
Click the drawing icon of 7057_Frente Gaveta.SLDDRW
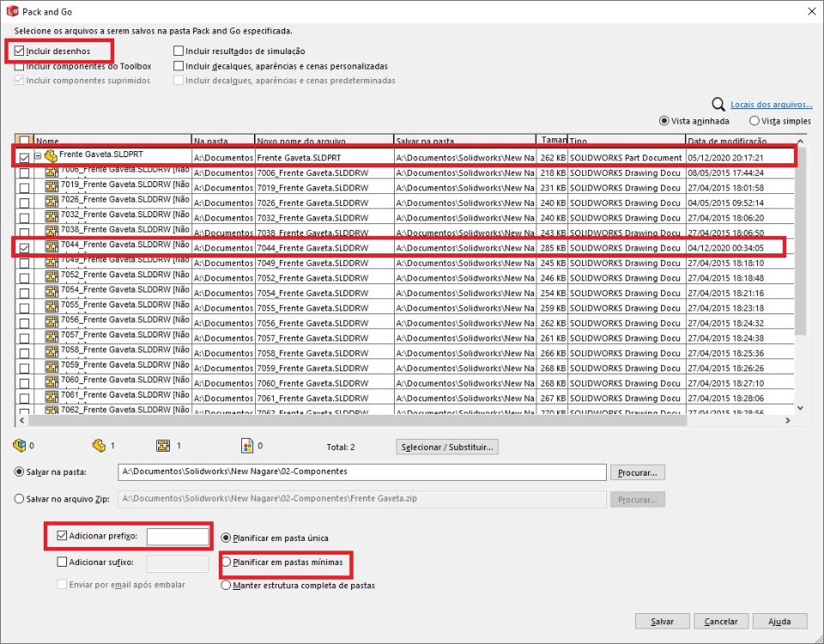click(x=51, y=336)
